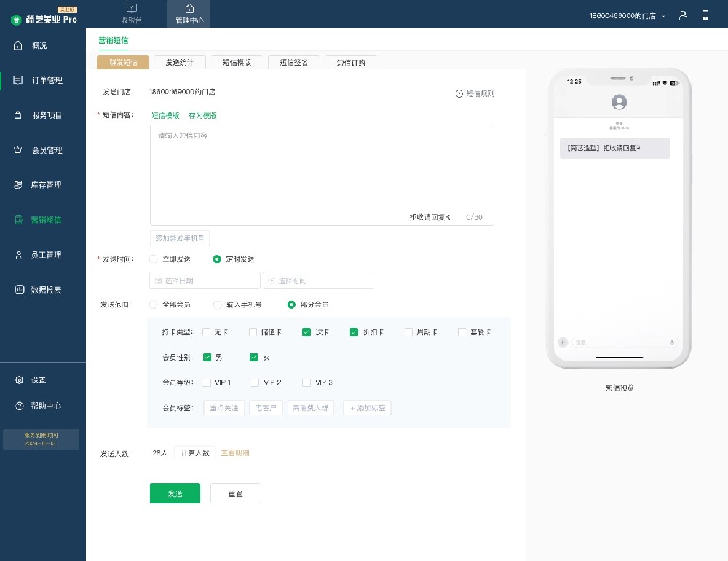Screen dimensions: 728x561
Task: Switch to the 短信签名 SMS signature tab
Action: [x=293, y=63]
